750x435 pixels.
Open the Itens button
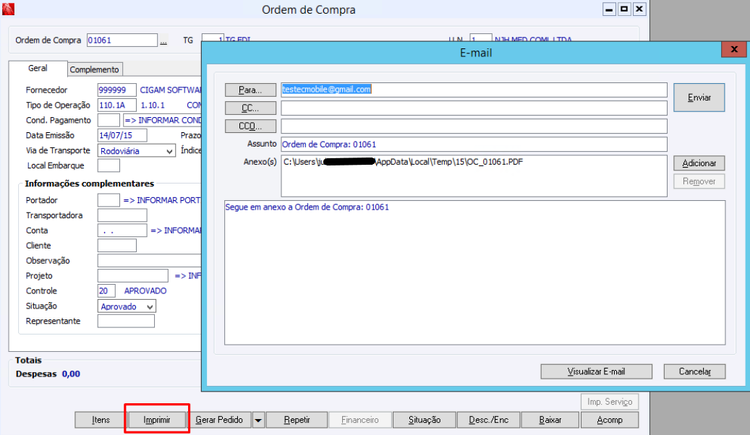tap(101, 420)
